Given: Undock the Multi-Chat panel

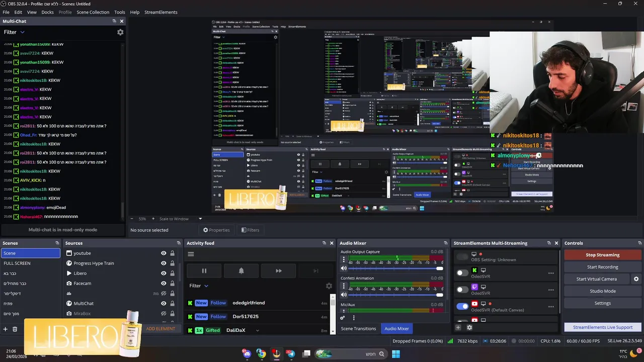Looking at the screenshot, I should click(x=114, y=21).
